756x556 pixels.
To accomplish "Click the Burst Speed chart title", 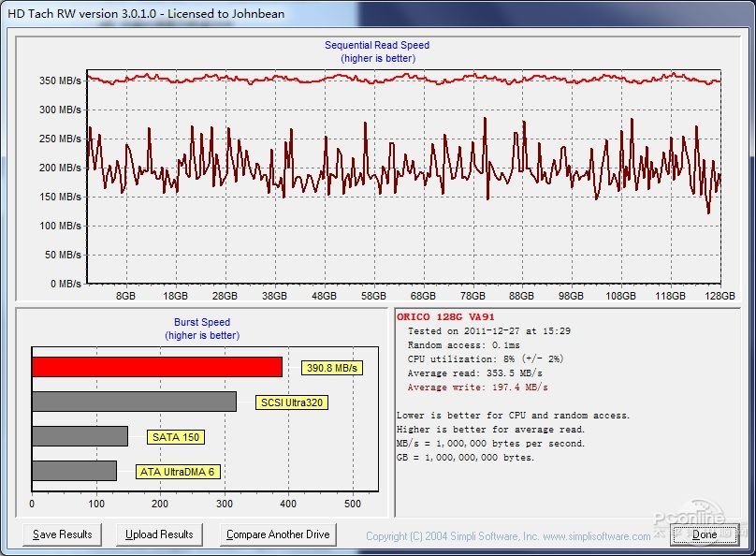I will point(202,322).
